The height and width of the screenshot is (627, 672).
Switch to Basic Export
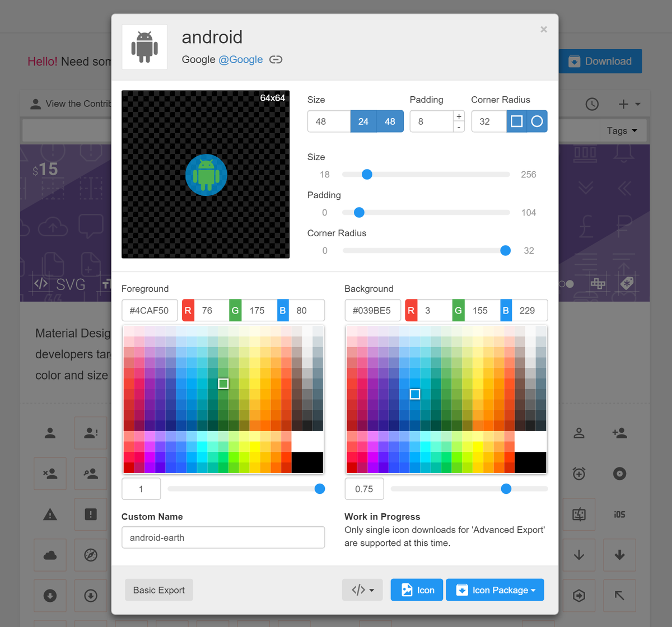coord(159,590)
